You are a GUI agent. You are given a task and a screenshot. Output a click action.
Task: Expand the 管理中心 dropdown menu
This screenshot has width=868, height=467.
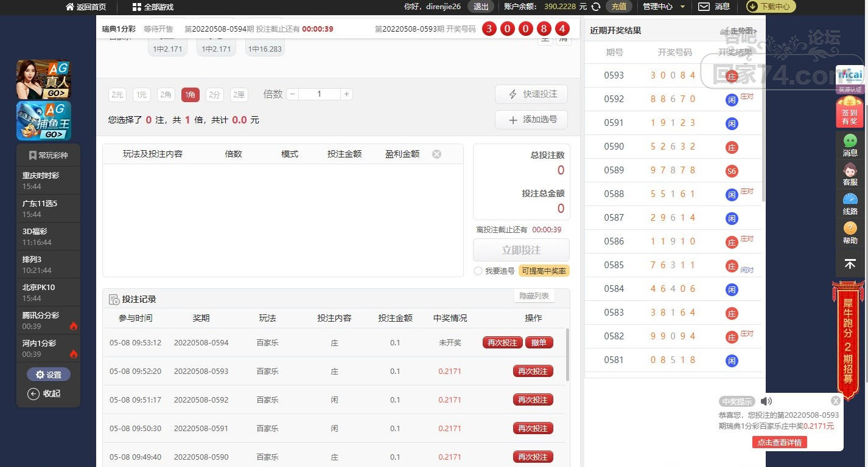coord(663,7)
